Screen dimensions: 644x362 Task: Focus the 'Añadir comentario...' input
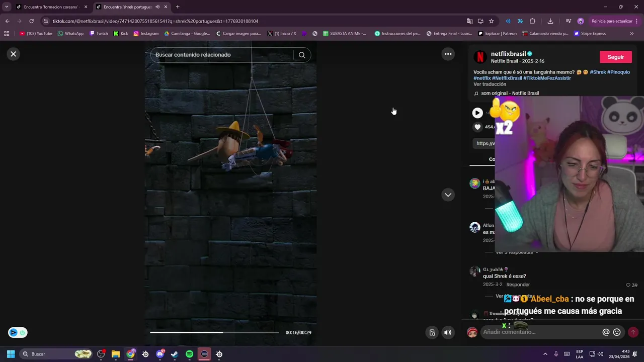point(541,332)
